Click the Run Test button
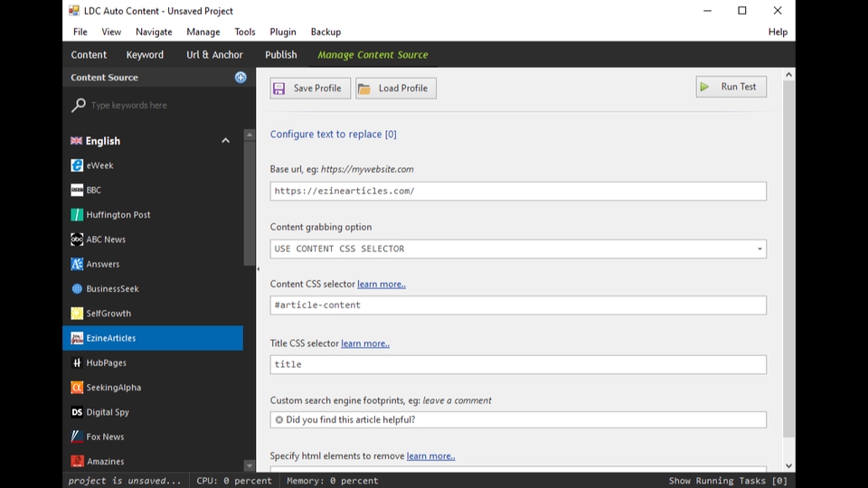The height and width of the screenshot is (488, 868). [x=731, y=87]
